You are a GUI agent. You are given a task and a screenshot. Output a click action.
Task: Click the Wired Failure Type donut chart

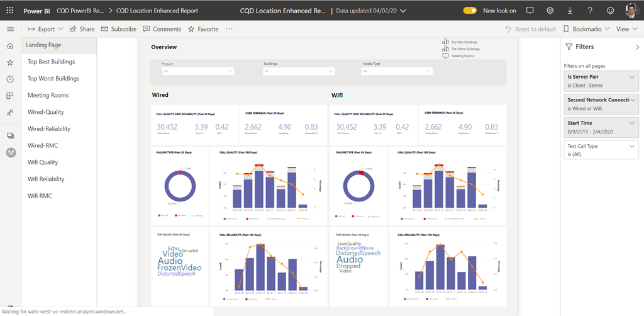point(180,187)
